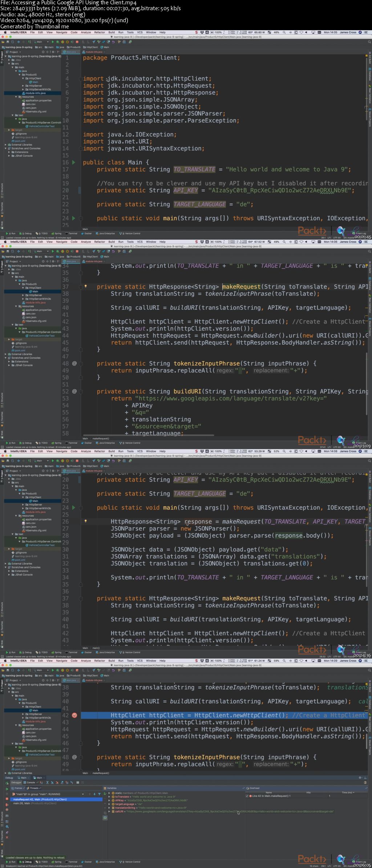Click lightbulb beside line 37 in 00:03:09 frame
The width and height of the screenshot is (372, 868).
click(86, 287)
